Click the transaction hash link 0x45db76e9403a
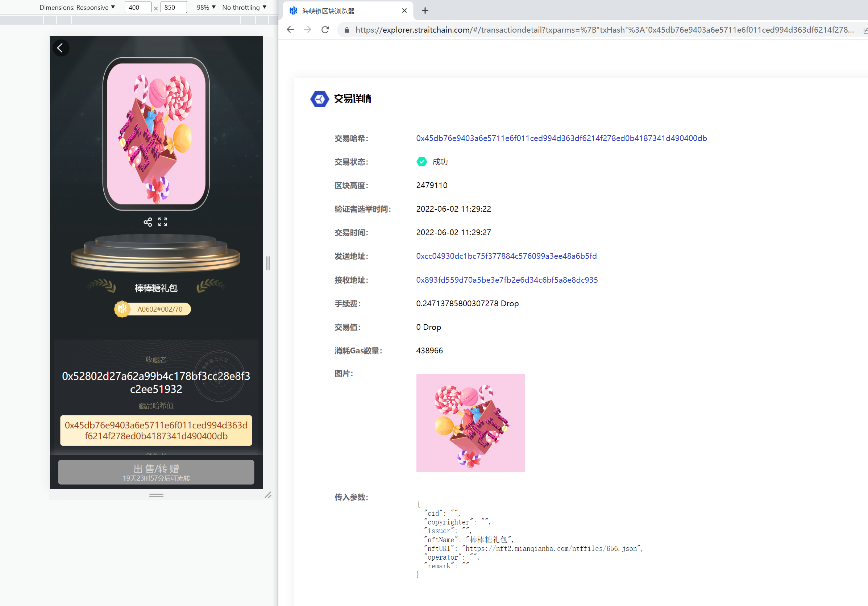This screenshot has height=606, width=868. point(559,138)
